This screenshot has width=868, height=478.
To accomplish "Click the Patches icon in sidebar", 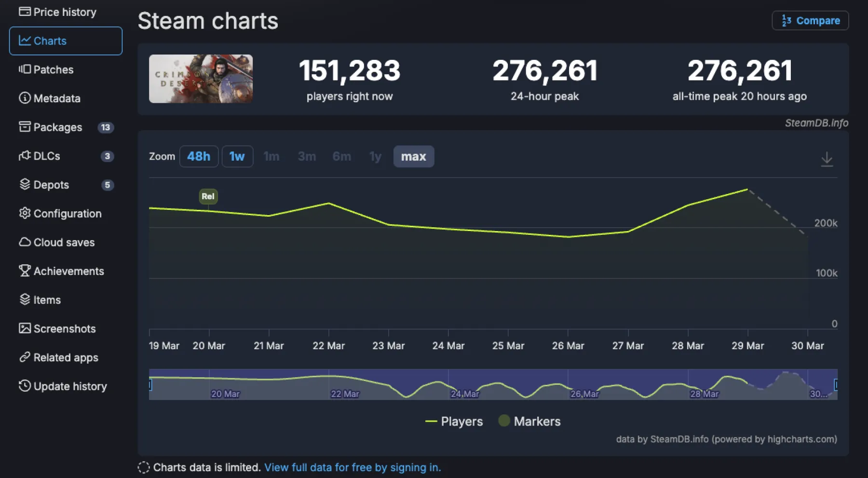I will pos(25,69).
